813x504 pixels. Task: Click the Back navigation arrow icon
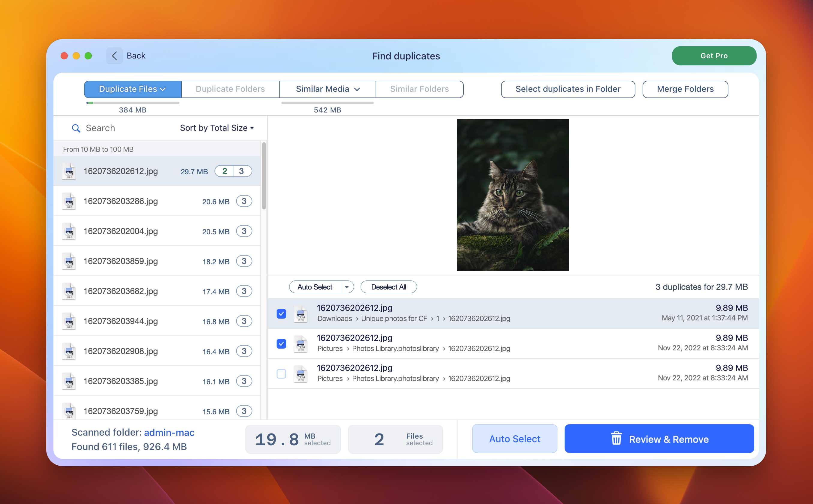pos(114,55)
